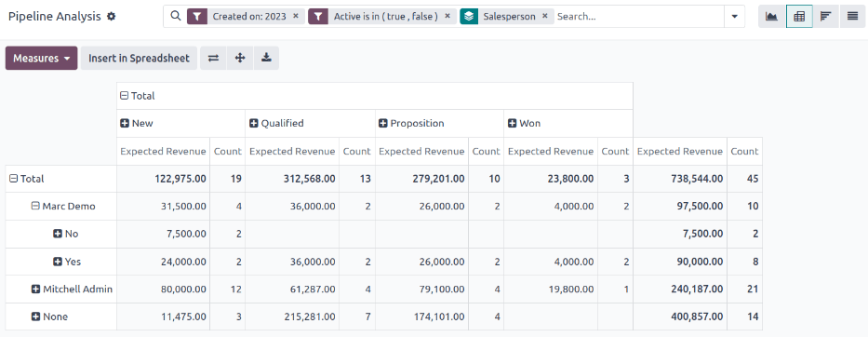Download the pivot as xlsx
The image size is (868, 337).
point(266,59)
